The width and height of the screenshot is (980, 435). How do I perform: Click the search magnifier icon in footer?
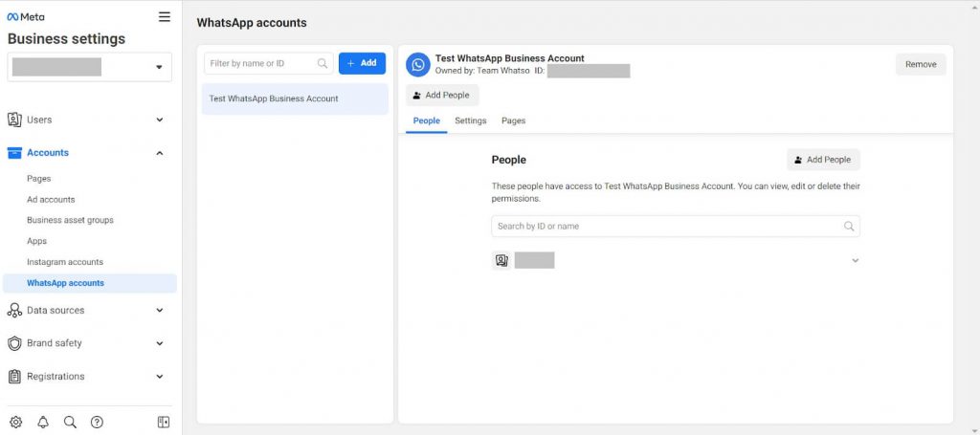click(70, 422)
